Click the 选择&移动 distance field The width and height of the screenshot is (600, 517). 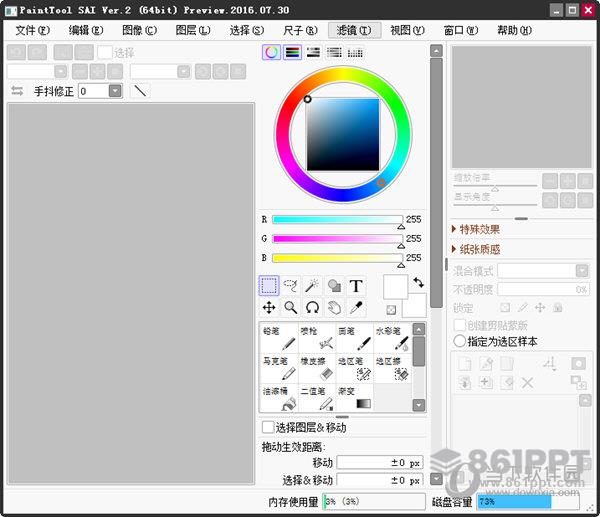coord(380,480)
